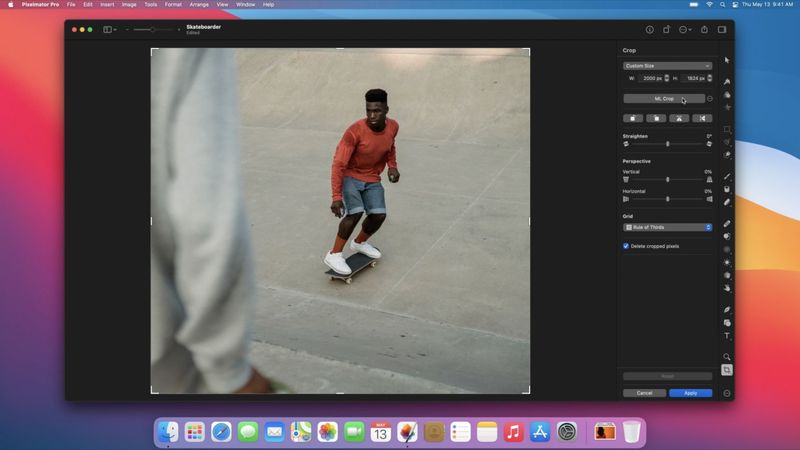Click the Horizontal perspective slider

click(667, 199)
